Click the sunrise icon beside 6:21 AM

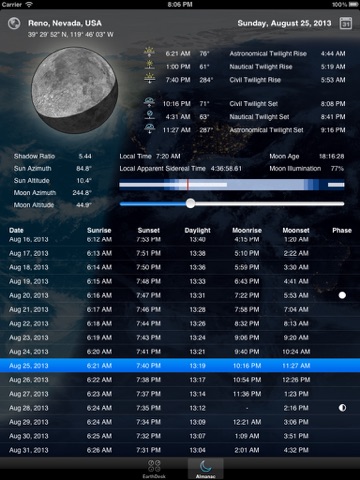click(149, 53)
